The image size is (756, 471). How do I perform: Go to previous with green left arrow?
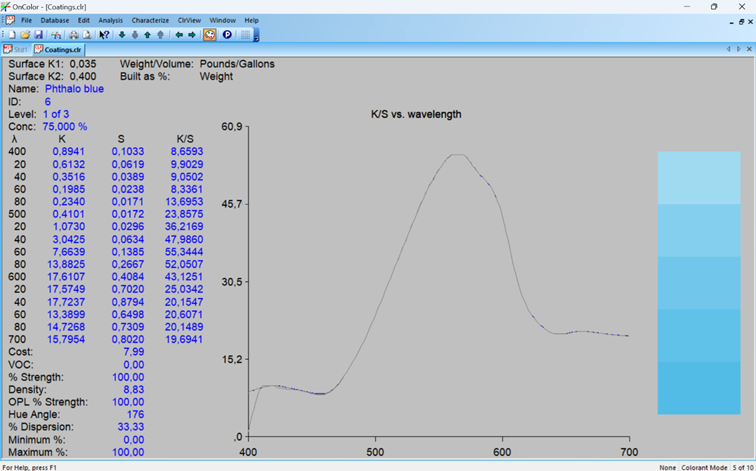tap(179, 34)
